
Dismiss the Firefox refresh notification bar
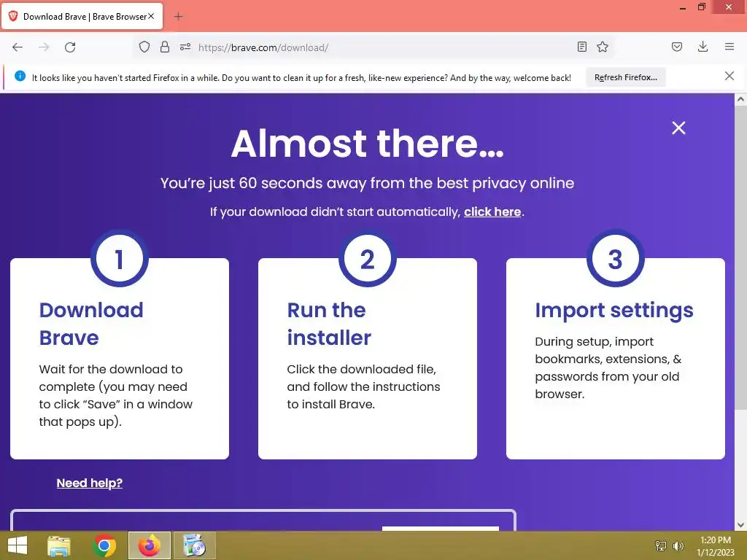(x=729, y=76)
